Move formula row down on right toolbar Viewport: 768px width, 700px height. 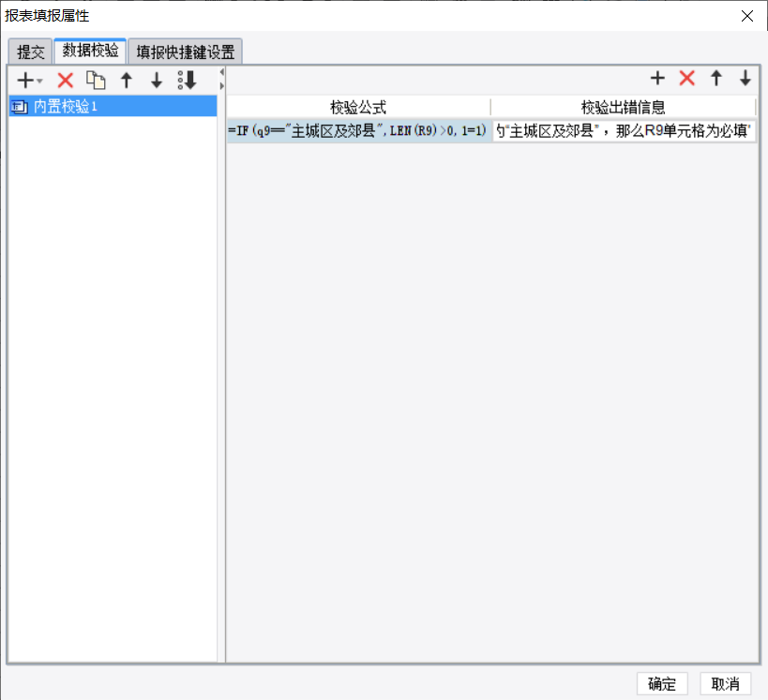click(x=745, y=78)
